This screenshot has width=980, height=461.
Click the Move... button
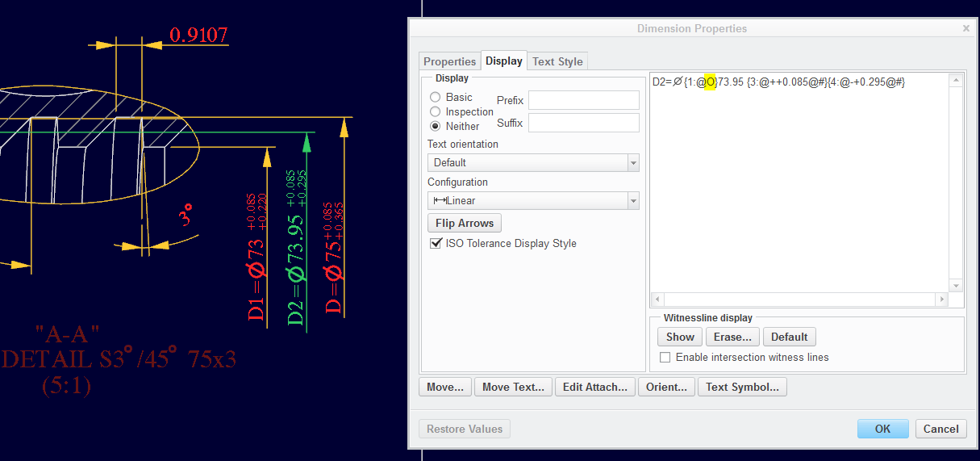[x=445, y=387]
